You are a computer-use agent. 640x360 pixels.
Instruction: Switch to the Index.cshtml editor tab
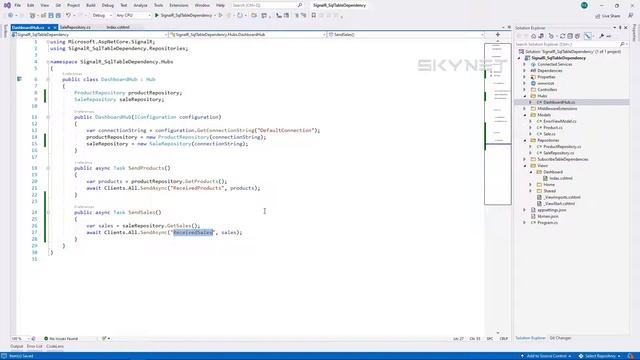coord(118,27)
